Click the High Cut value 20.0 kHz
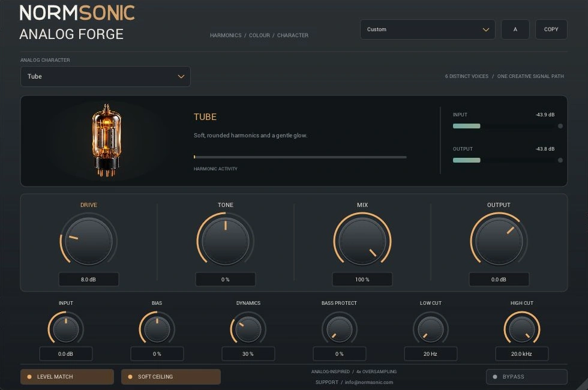Screen dimensions: 588x390 pyautogui.click(x=521, y=353)
